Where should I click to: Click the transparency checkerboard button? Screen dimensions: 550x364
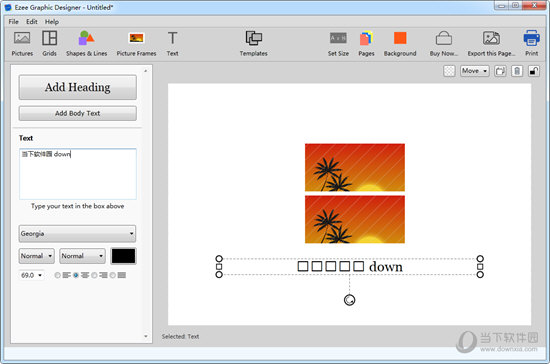449,71
